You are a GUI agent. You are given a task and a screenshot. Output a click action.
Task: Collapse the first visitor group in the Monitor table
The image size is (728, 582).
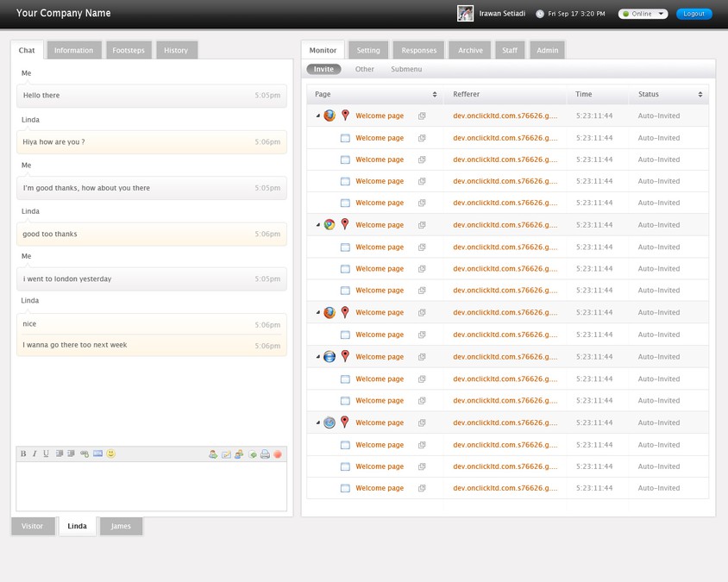pos(317,115)
